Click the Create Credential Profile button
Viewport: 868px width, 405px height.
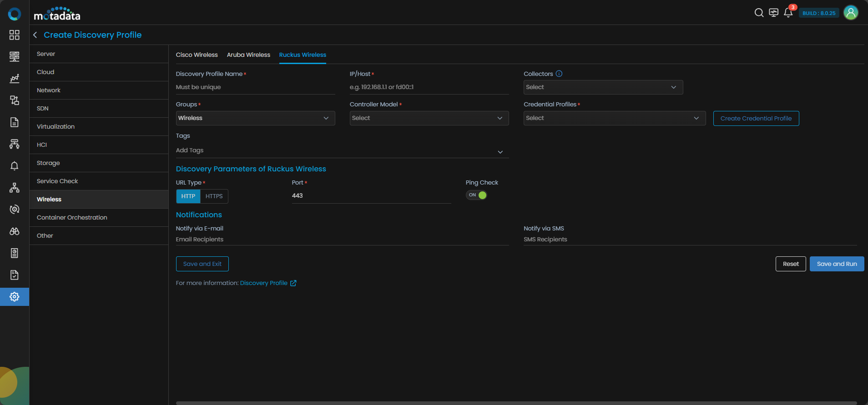tap(756, 118)
